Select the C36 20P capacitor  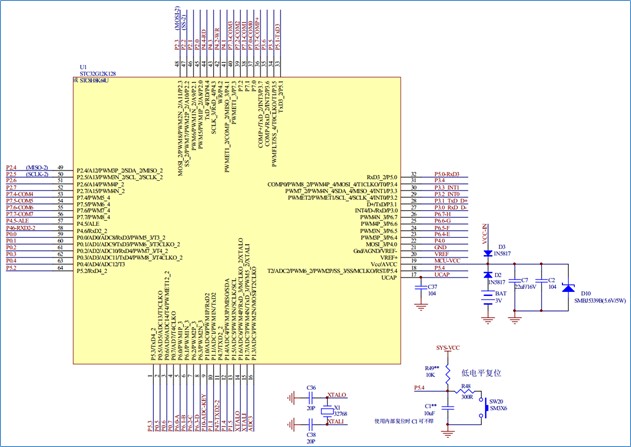[x=311, y=397]
